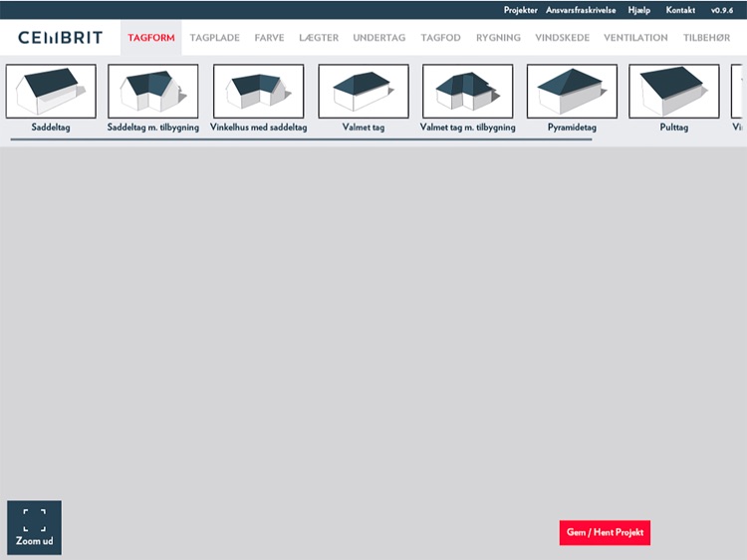Select the Valmet tag roof thumbnail

(x=364, y=91)
